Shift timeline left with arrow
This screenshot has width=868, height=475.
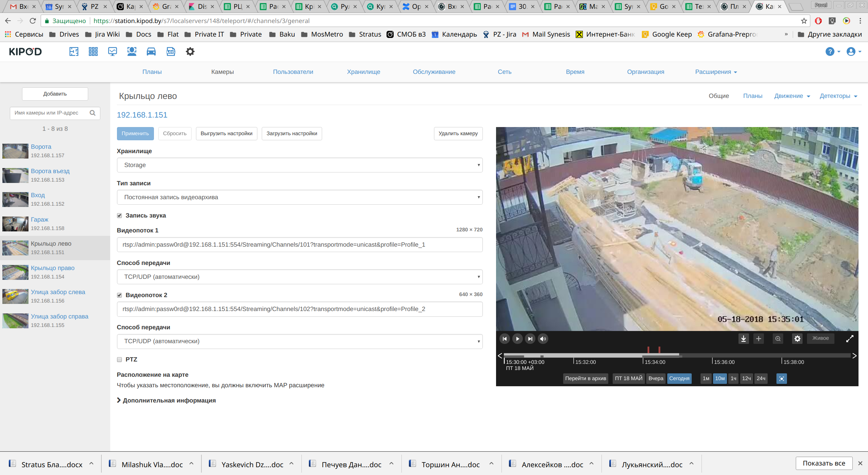pyautogui.click(x=500, y=355)
